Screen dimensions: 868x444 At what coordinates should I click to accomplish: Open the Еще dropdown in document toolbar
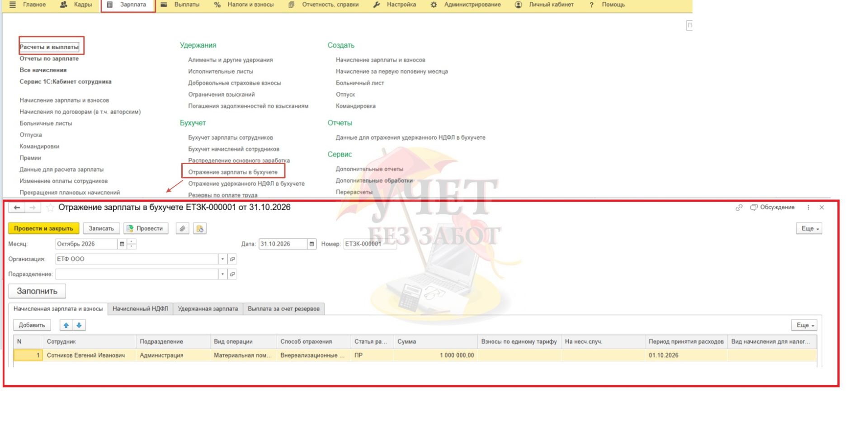pos(809,228)
